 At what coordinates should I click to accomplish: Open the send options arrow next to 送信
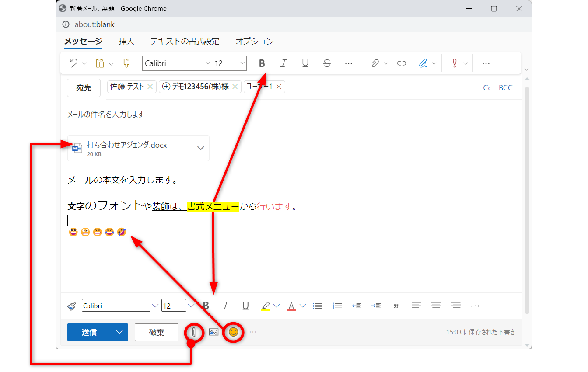click(119, 332)
